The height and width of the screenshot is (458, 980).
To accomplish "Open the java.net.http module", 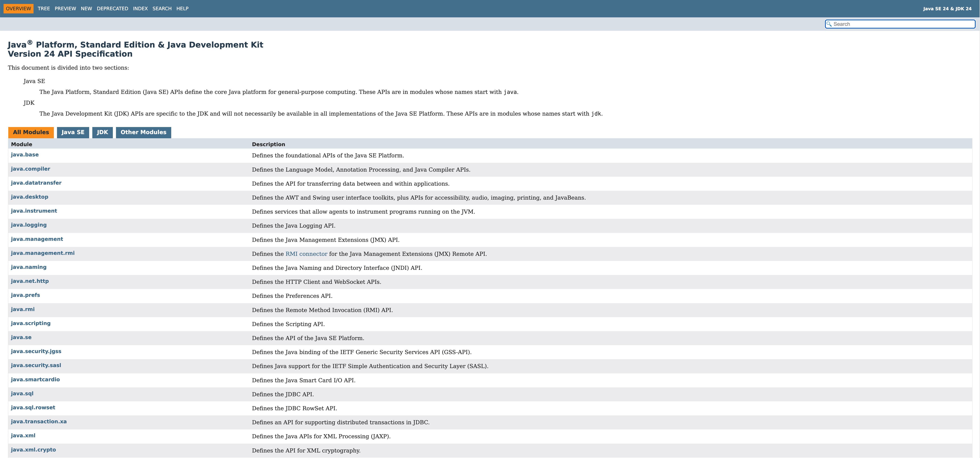I will point(30,281).
